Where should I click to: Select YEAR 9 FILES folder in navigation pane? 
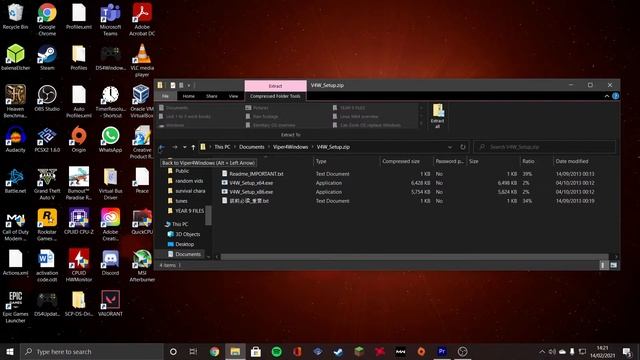click(x=186, y=211)
